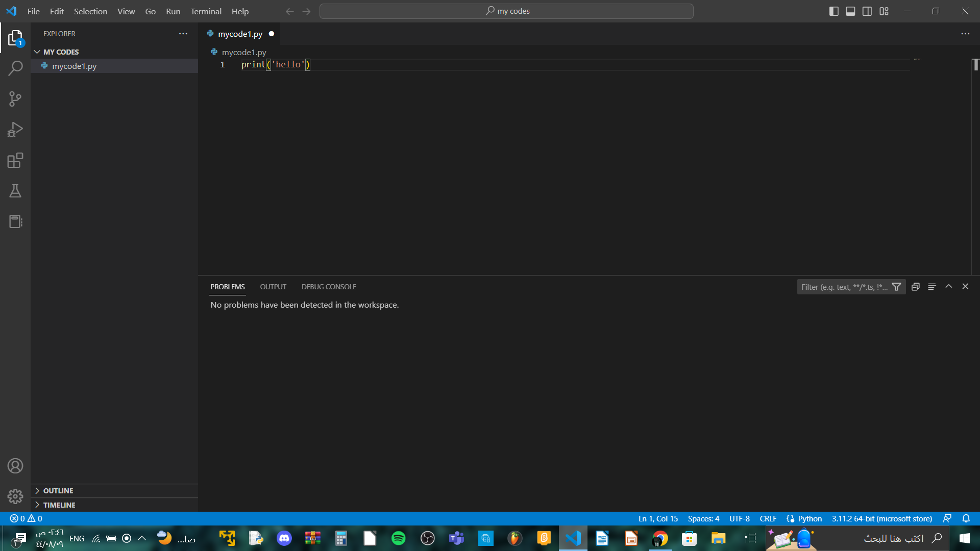Open the notifications bell in status bar

(x=966, y=518)
